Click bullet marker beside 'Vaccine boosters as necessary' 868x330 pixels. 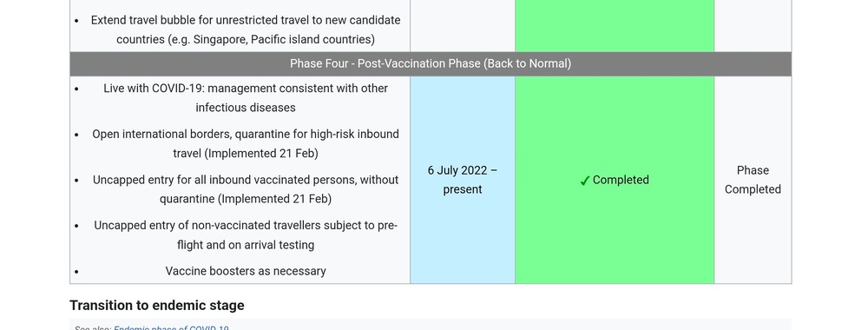(x=76, y=272)
